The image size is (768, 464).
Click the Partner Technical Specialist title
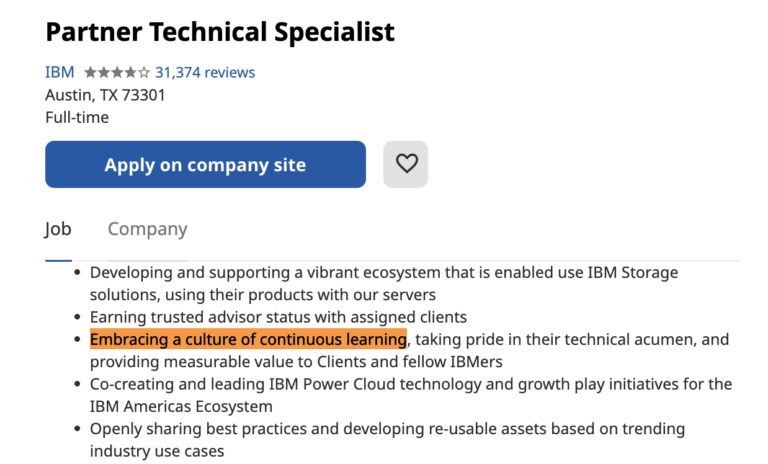tap(220, 31)
